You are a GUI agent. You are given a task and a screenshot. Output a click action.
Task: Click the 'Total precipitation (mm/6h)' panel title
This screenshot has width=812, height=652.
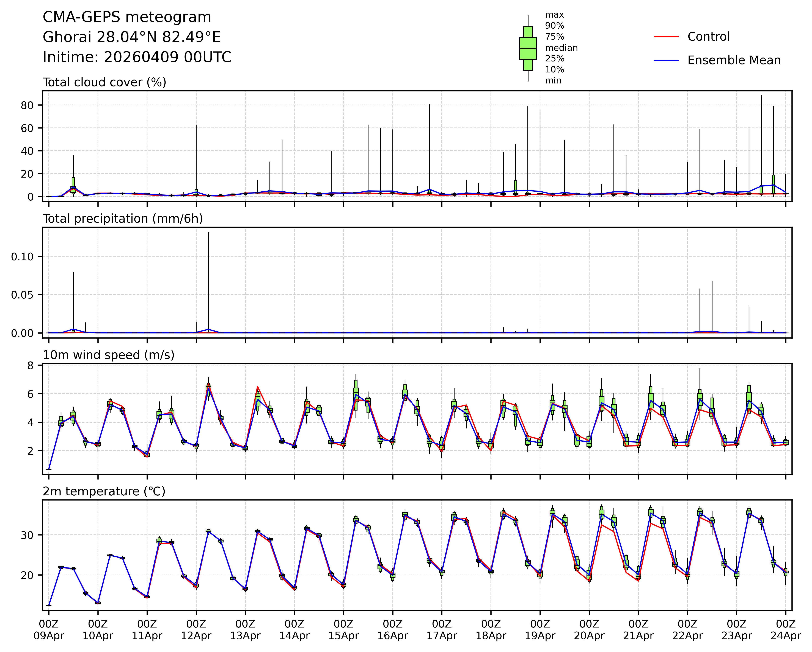pyautogui.click(x=123, y=219)
